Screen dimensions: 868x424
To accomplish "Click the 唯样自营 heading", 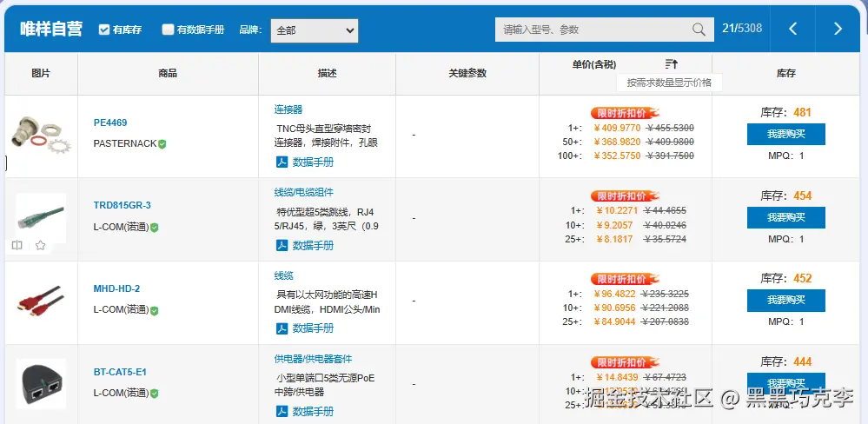I will coord(51,30).
